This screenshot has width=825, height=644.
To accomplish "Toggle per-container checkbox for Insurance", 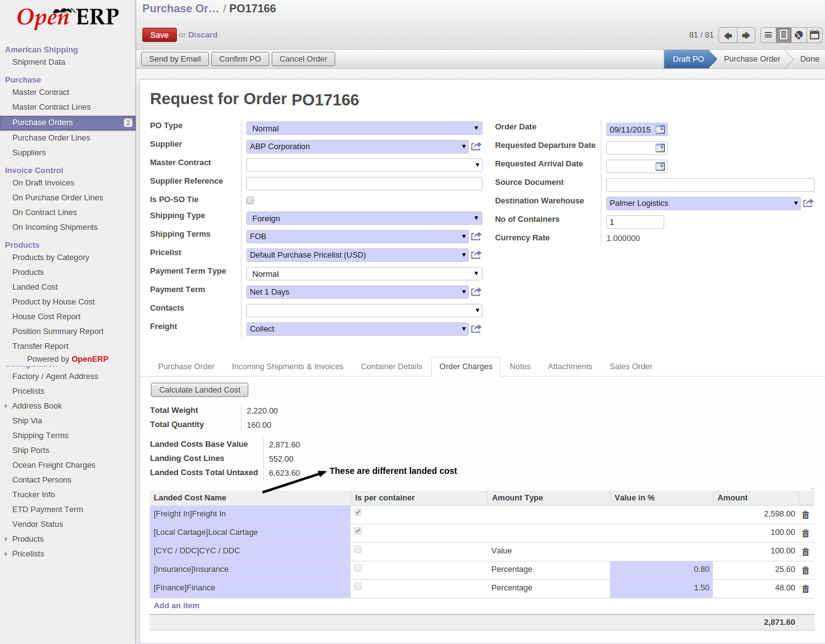I will click(x=358, y=568).
